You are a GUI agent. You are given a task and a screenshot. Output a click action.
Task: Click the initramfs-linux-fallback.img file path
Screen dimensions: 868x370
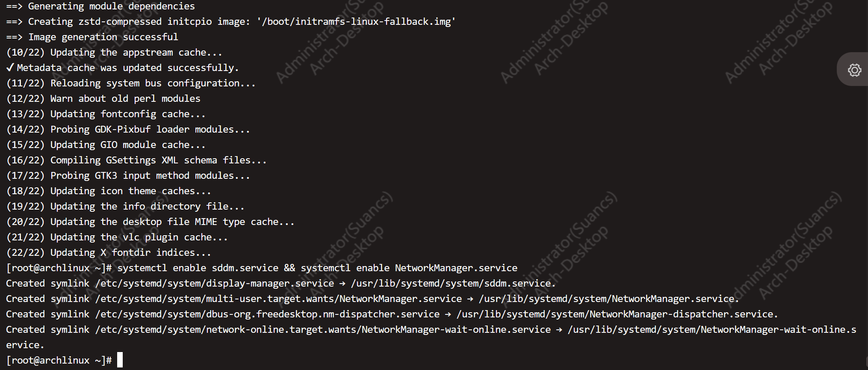pyautogui.click(x=357, y=22)
